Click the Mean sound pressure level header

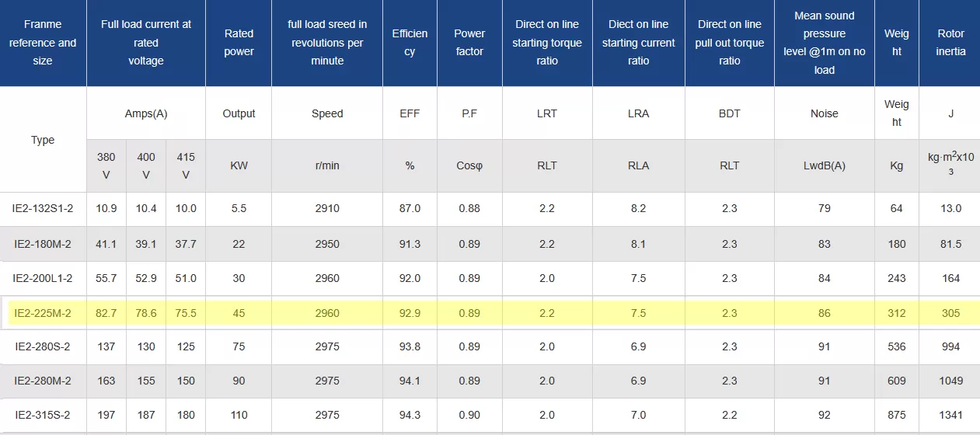pyautogui.click(x=824, y=43)
